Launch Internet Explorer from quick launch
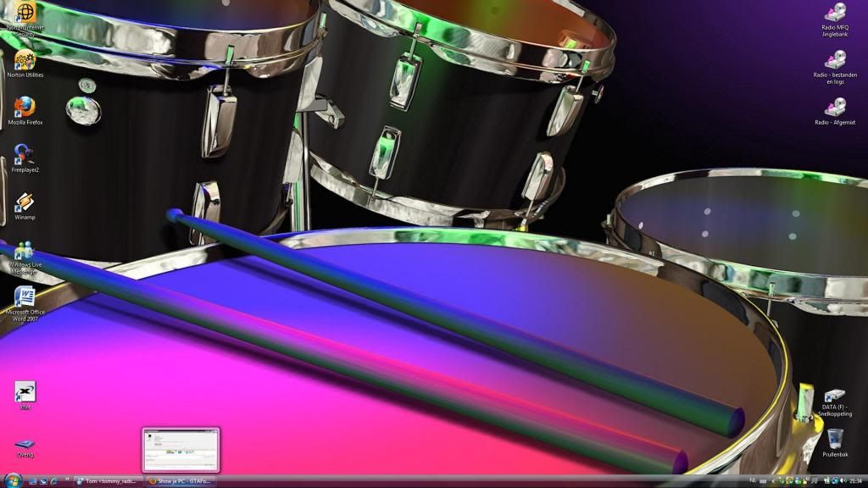 click(53, 481)
